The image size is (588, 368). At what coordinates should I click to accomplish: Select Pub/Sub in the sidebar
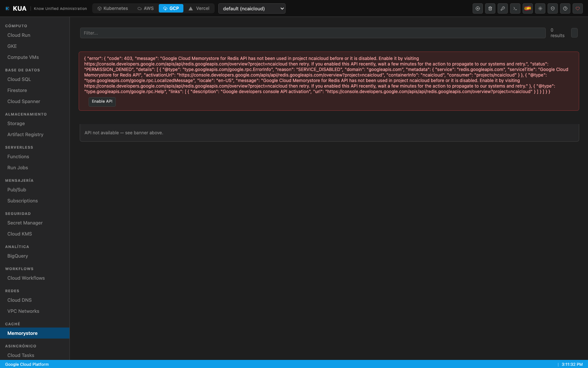pyautogui.click(x=35, y=190)
